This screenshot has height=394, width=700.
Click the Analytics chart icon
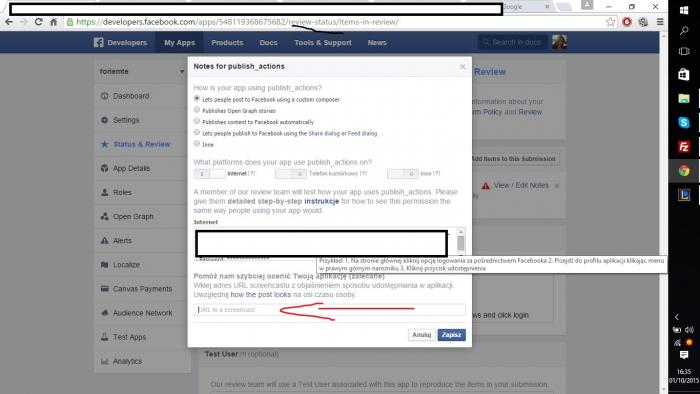click(104, 361)
